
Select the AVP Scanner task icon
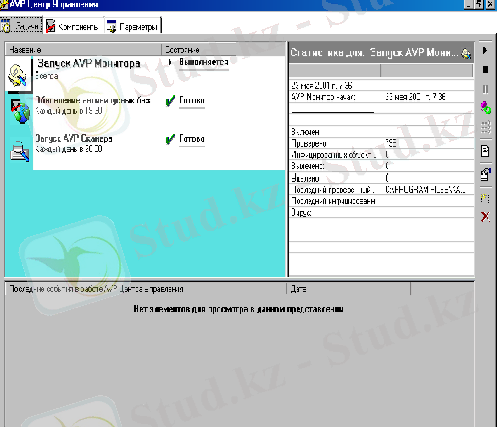19,151
